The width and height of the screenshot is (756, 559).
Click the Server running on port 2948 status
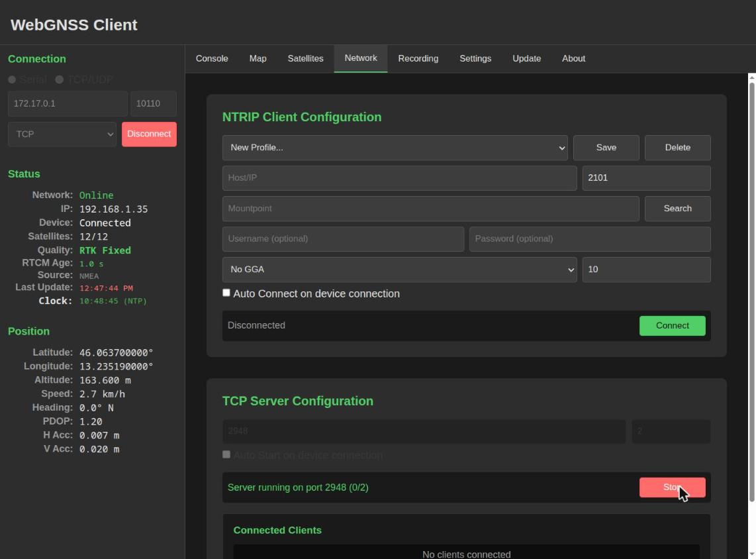click(x=298, y=487)
